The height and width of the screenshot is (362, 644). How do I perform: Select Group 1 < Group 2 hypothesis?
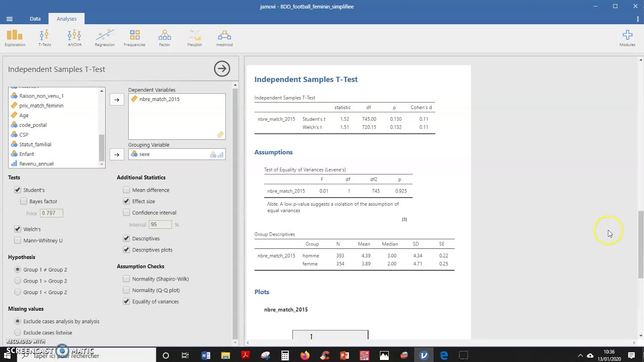tap(18, 292)
